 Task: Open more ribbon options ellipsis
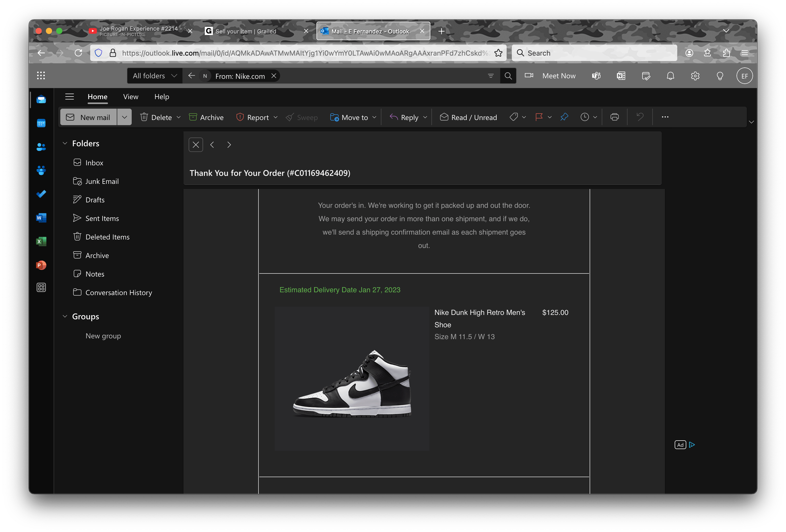[x=665, y=117]
